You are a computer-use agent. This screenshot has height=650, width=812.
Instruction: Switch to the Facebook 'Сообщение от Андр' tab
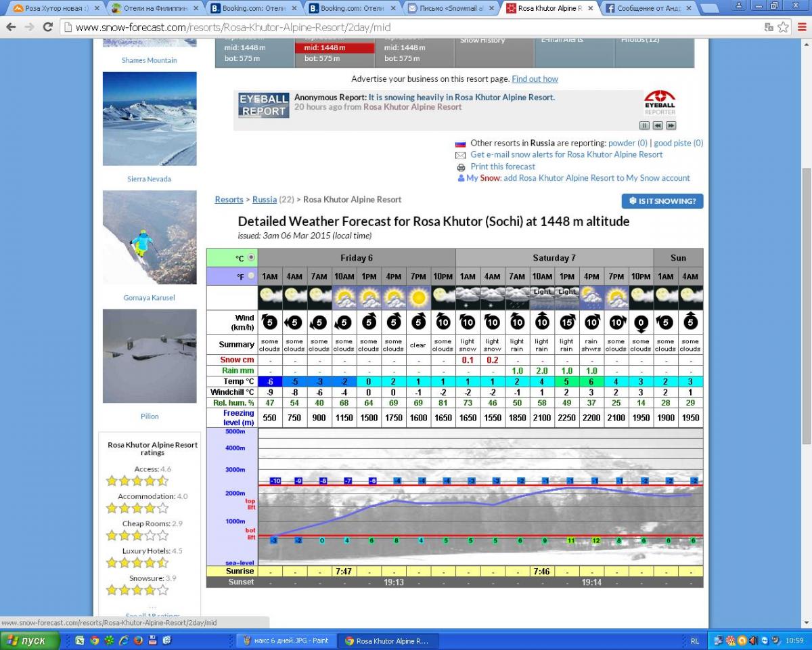tap(648, 8)
